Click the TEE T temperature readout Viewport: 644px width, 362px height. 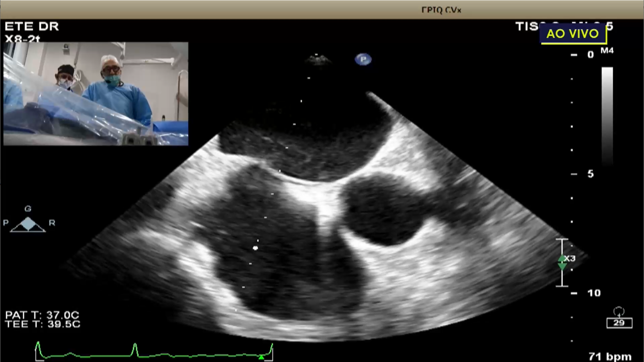tap(43, 324)
